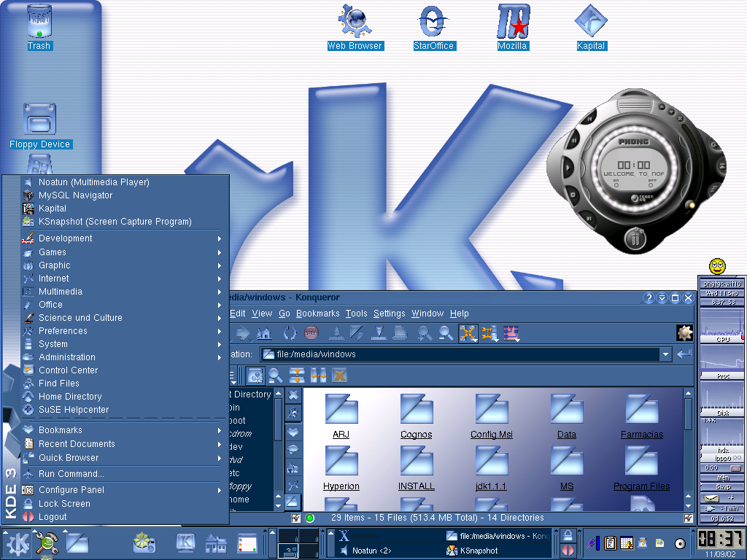Open the Hyperion folder link
The image size is (747, 560).
[341, 486]
